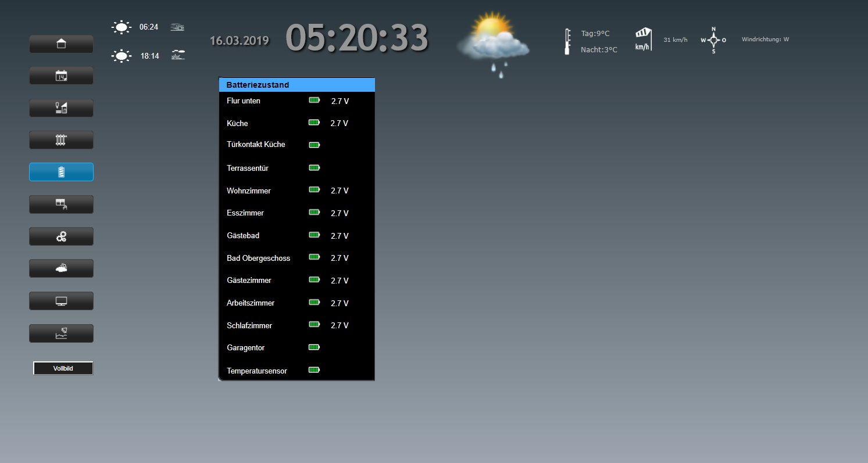Screen dimensions: 868x463
Task: Click the battery icon for Bad Obergeschoss
Action: pyautogui.click(x=314, y=257)
